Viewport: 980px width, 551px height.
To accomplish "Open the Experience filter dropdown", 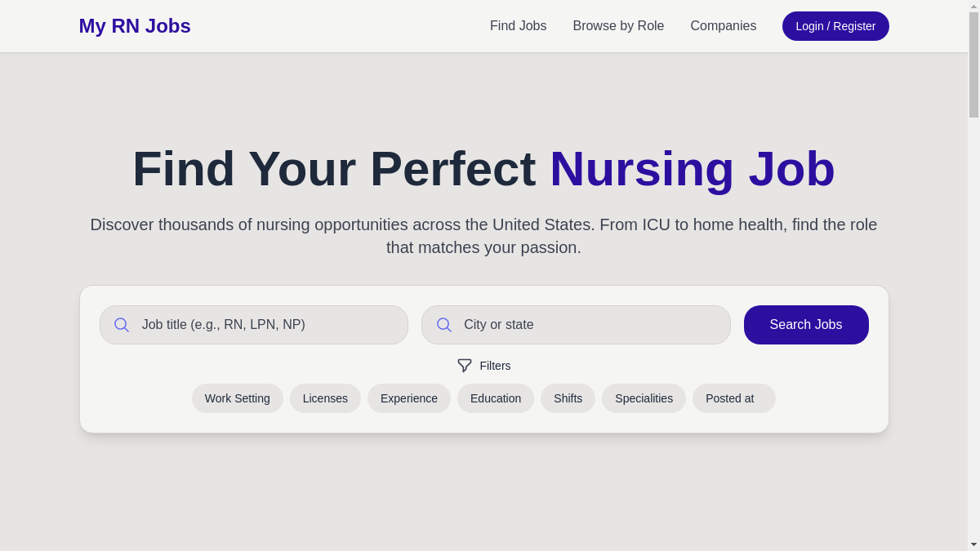I will [x=409, y=398].
